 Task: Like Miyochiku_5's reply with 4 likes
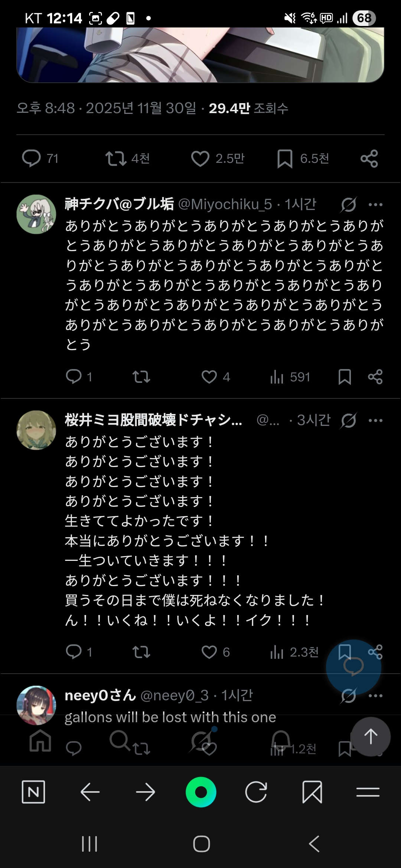coord(209,377)
